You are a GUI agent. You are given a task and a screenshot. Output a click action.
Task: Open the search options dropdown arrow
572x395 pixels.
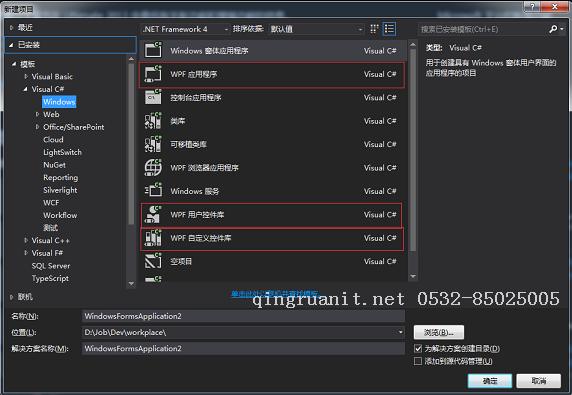[562, 29]
